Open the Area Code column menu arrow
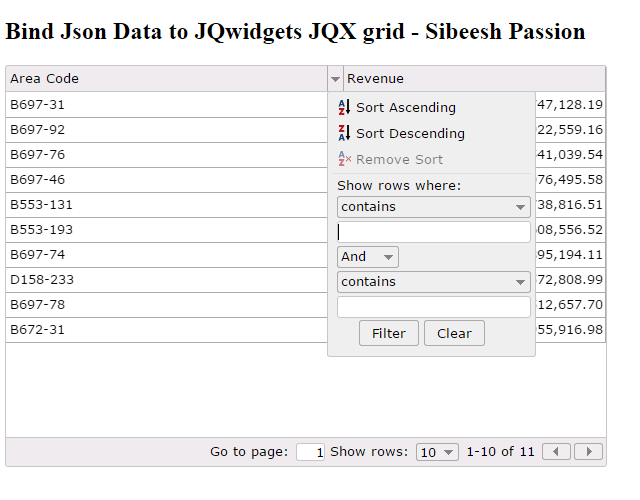The height and width of the screenshot is (500, 640). (336, 79)
